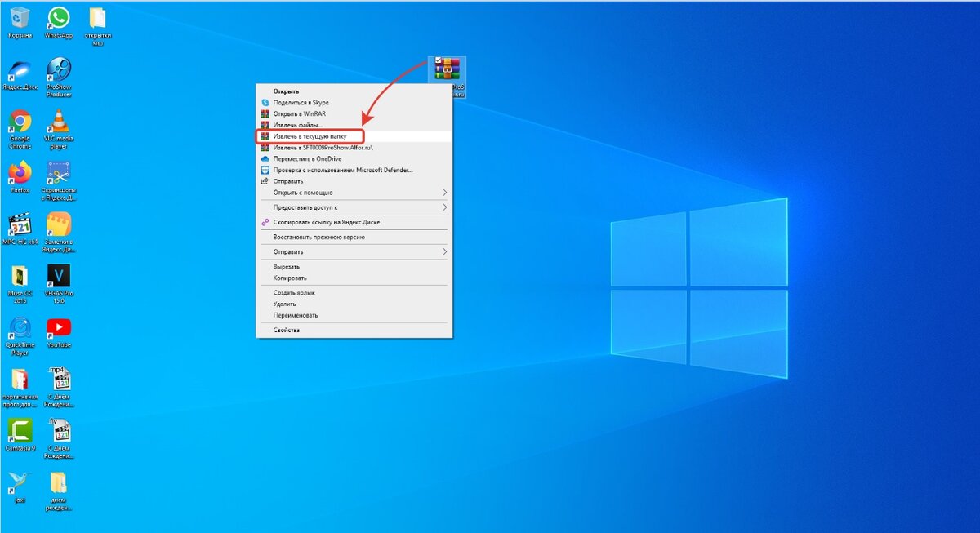
Task: Click Отправить entry with share icon
Action: point(354,181)
